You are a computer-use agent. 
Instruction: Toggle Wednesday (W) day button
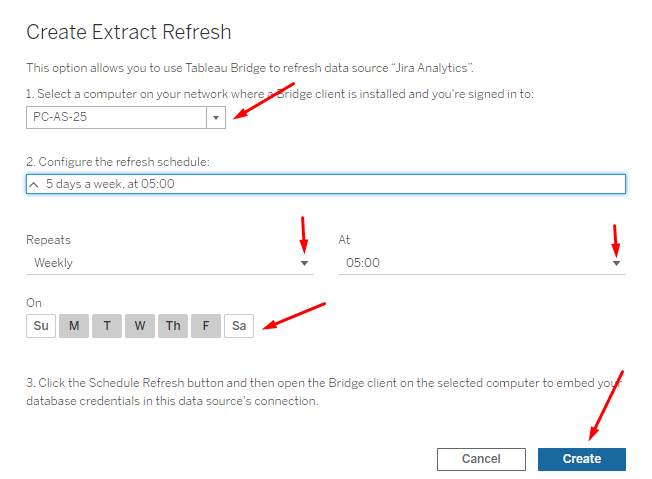point(140,325)
